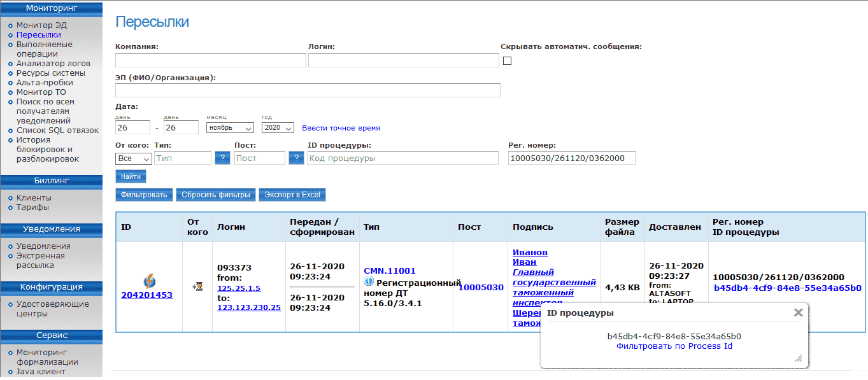Image resolution: width=868 pixels, height=380 pixels.
Task: Click the Ввести точное время link
Action: [x=341, y=128]
